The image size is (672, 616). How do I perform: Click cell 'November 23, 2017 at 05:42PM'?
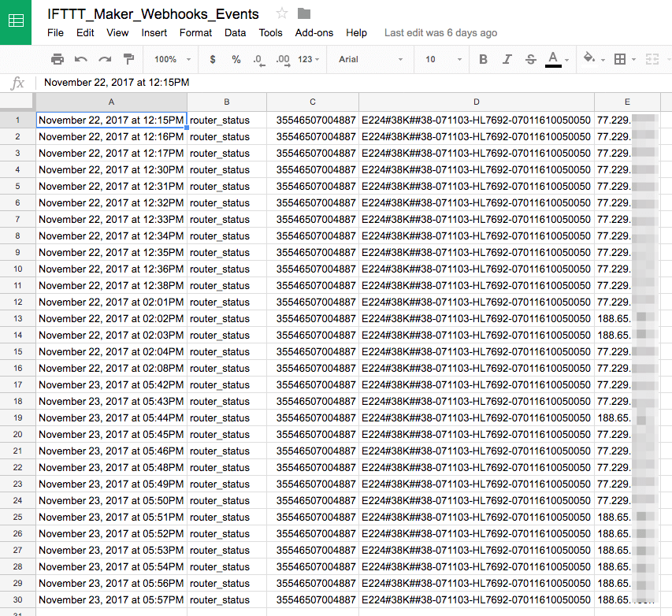111,385
